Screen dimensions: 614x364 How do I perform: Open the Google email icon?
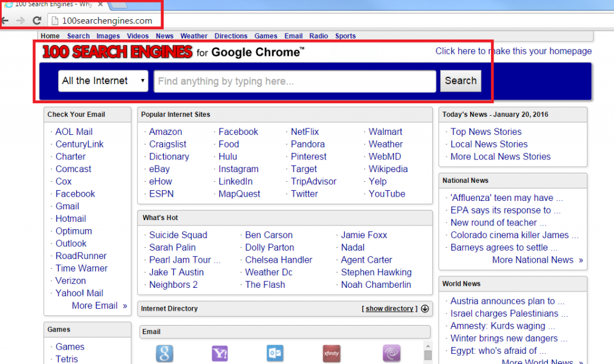(x=164, y=353)
